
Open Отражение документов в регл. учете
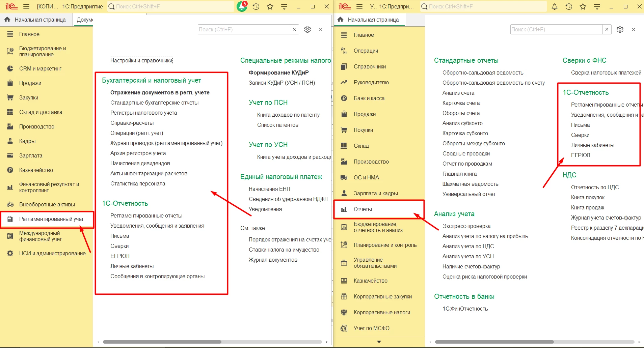[x=160, y=92]
